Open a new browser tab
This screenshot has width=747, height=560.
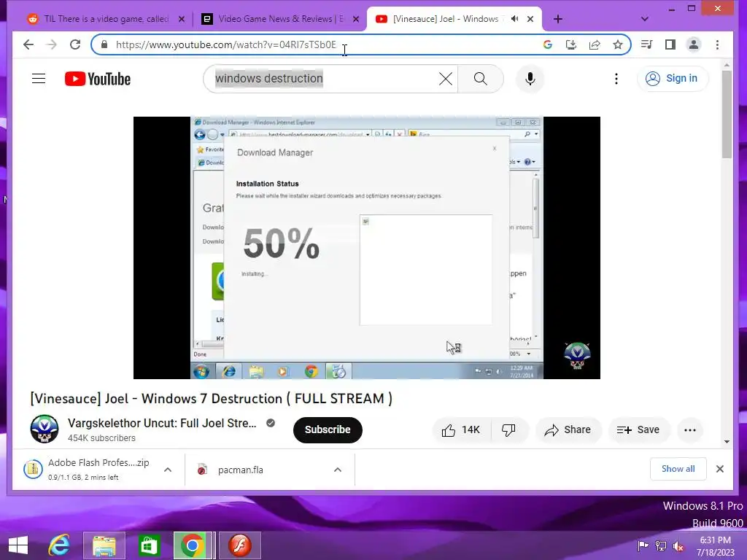558,19
